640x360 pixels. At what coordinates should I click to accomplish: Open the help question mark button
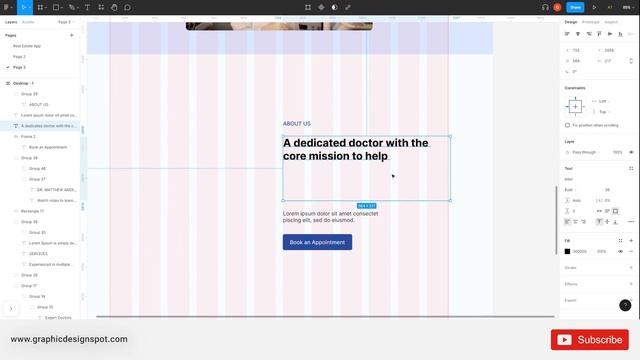[x=625, y=305]
